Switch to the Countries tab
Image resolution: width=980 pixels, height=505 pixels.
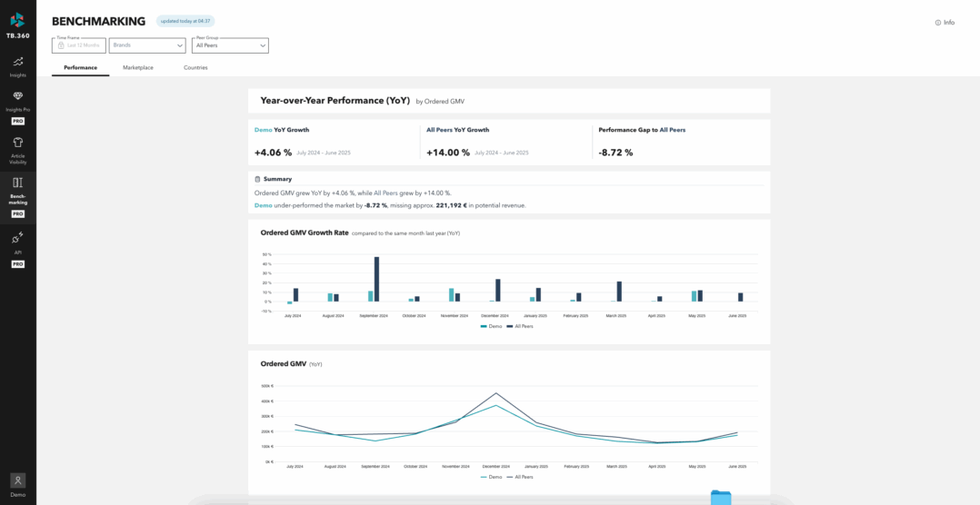coord(195,68)
